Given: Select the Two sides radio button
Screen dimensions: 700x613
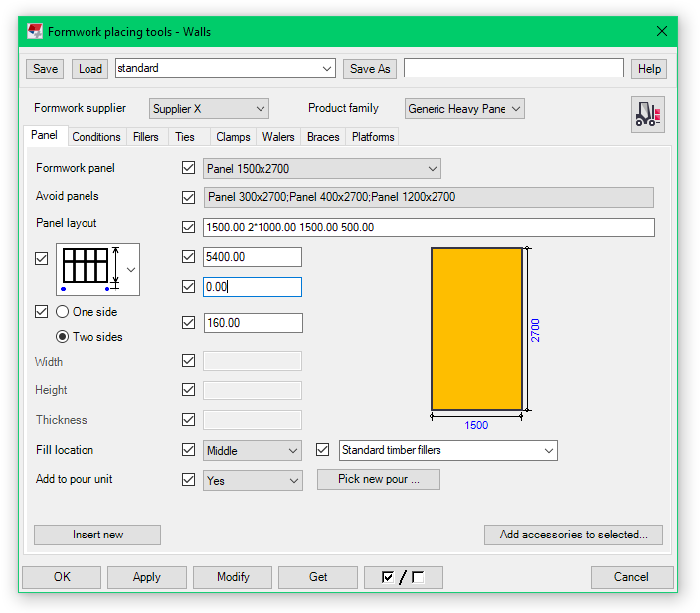Looking at the screenshot, I should (63, 337).
